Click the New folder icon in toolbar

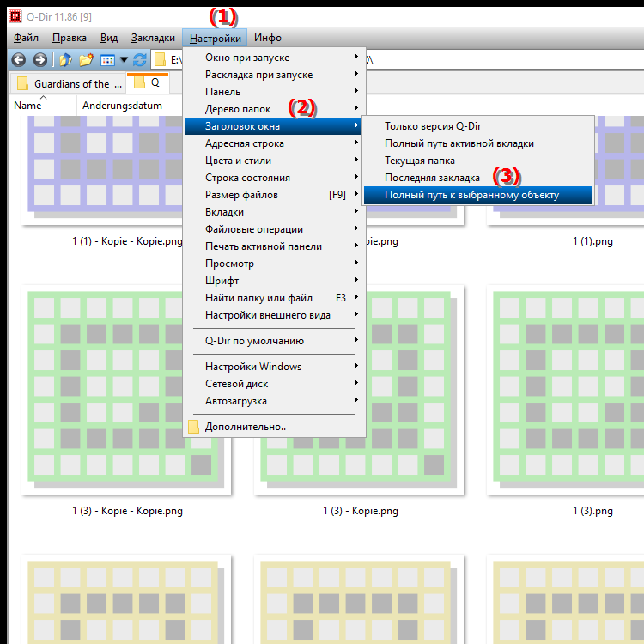coord(86,60)
